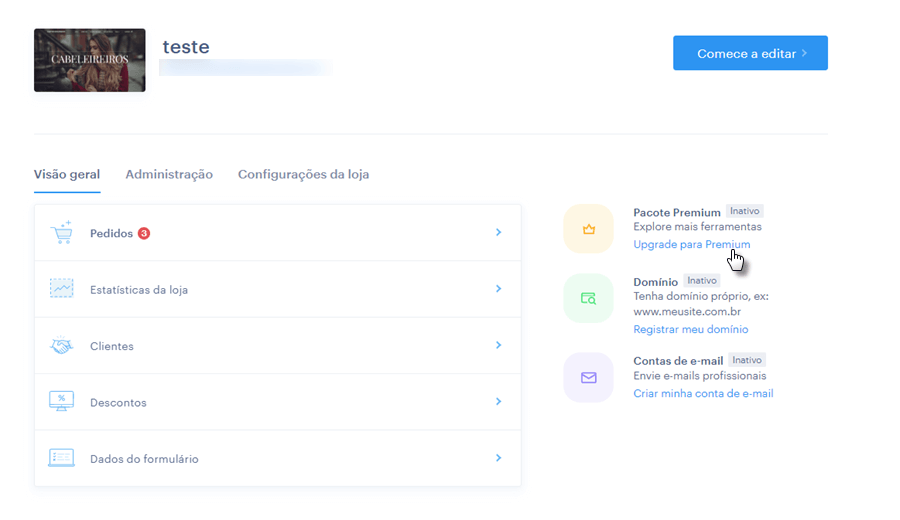Select the Descontos label text
This screenshot has width=900, height=520.
click(118, 402)
